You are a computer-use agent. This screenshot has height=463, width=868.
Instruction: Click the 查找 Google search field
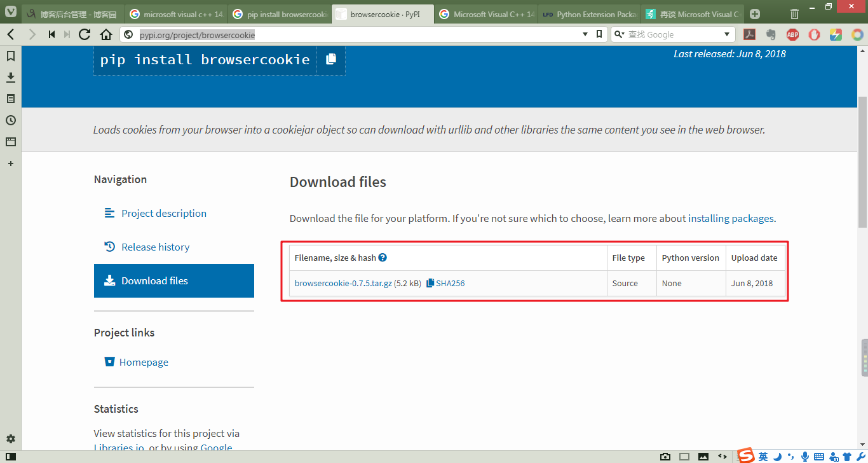coord(674,34)
